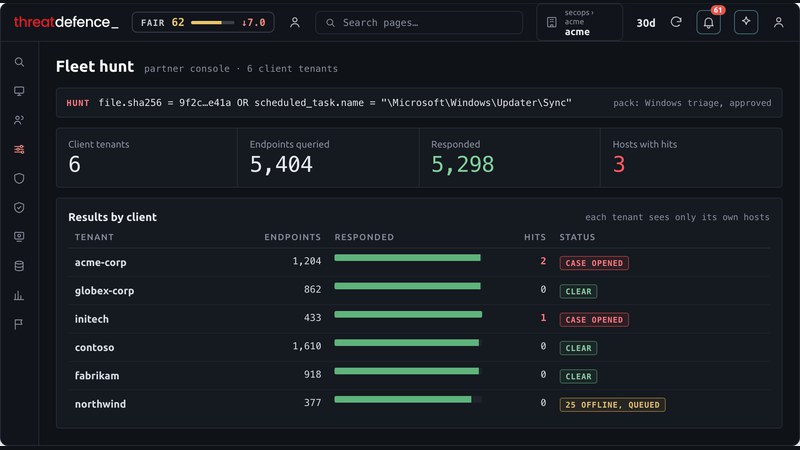Click the HITS column header
Image resolution: width=800 pixels, height=450 pixels.
coord(535,237)
